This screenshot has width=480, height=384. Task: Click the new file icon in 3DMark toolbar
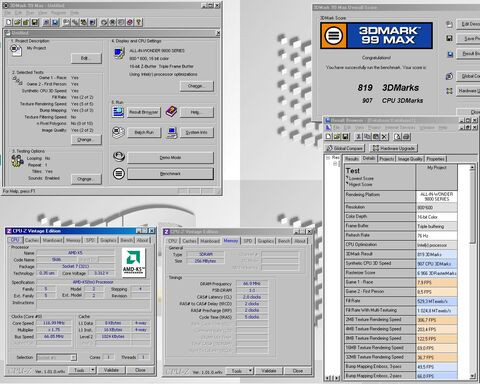click(x=9, y=22)
